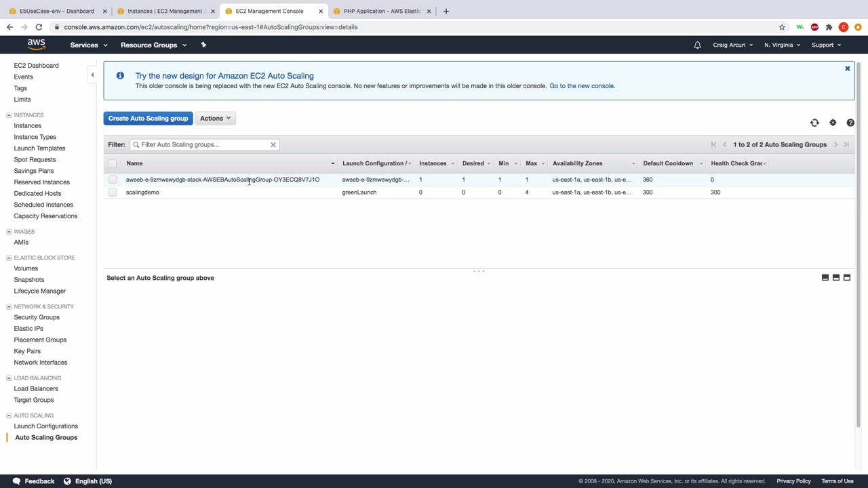The width and height of the screenshot is (868, 488).
Task: Open the Craig Arcuri account menu
Action: coord(732,45)
